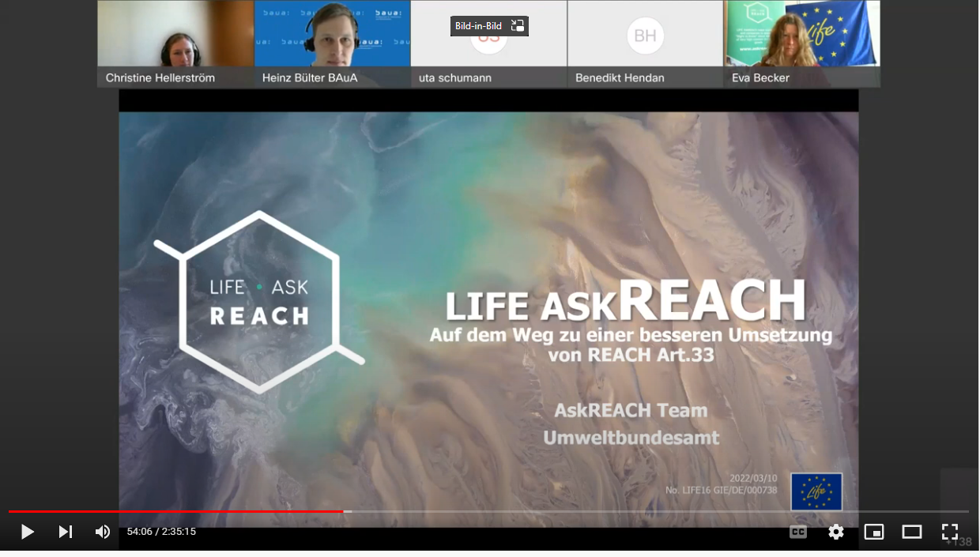The image size is (980, 557).
Task: Click the LIFE ASK REACH hexagon logo
Action: 259,302
